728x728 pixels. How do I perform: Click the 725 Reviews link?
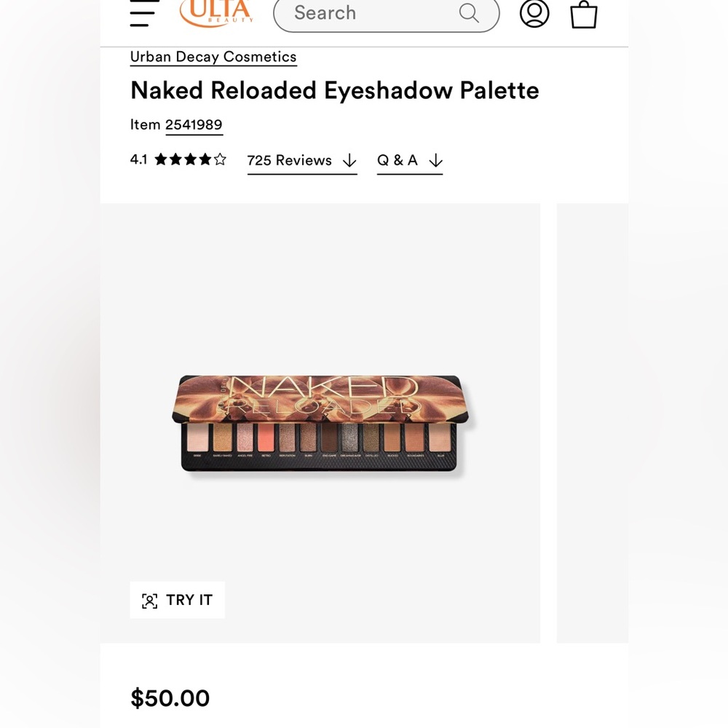pos(289,160)
